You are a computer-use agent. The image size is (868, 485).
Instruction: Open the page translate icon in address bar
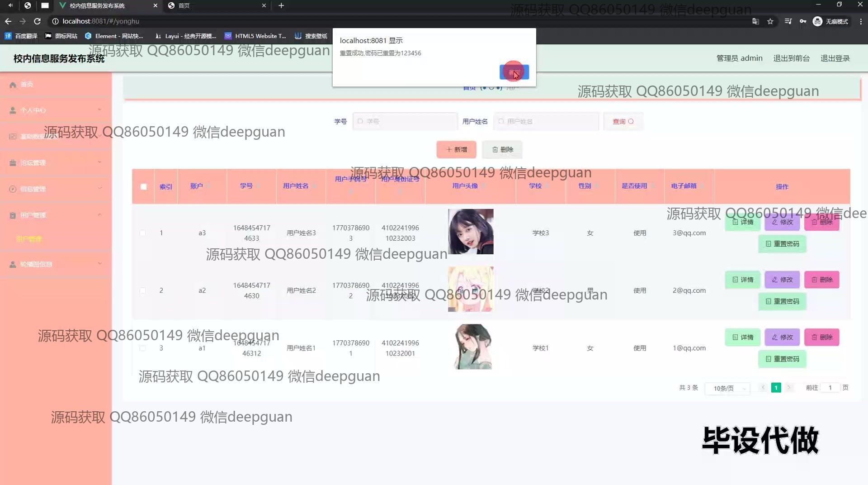(755, 21)
